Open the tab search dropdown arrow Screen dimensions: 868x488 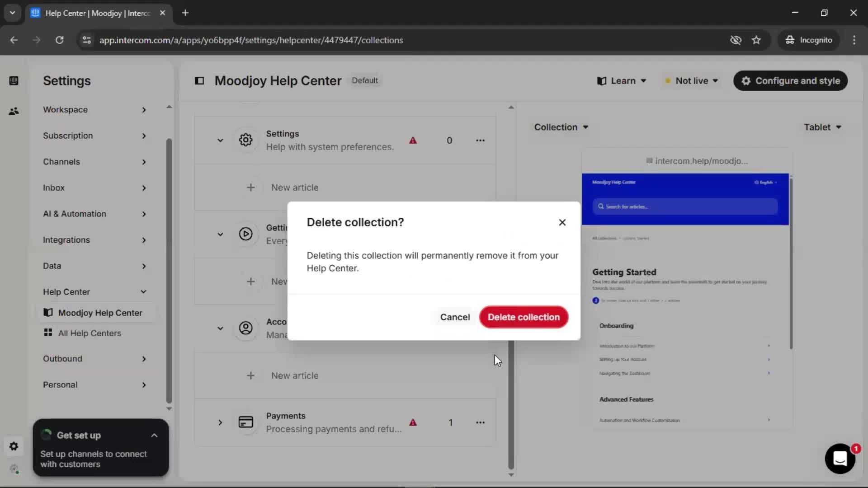(12, 13)
